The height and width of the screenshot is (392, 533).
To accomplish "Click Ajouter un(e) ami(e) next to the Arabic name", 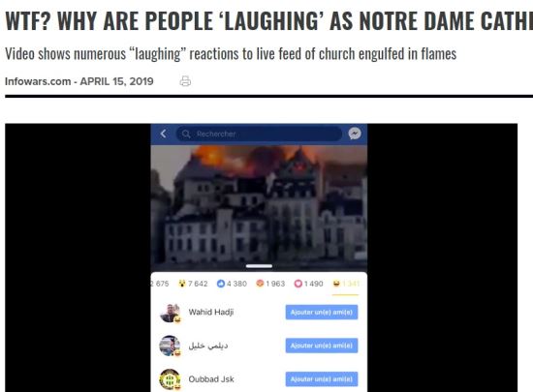I will (322, 346).
